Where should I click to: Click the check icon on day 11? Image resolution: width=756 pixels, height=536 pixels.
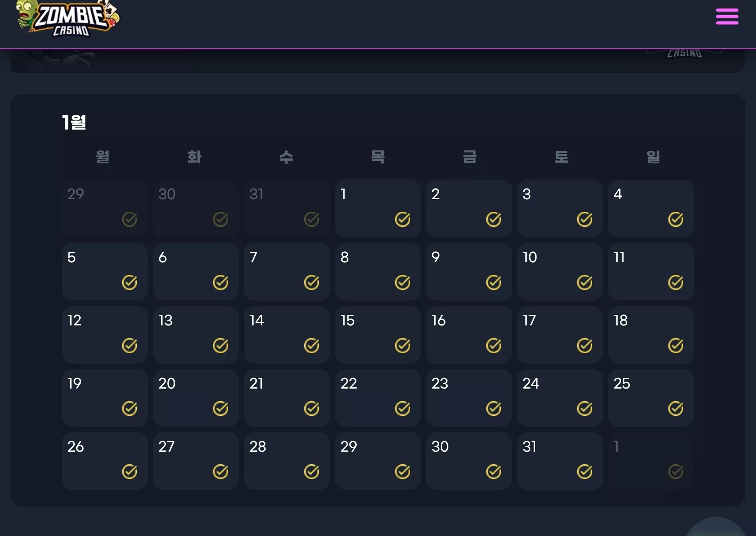(675, 282)
